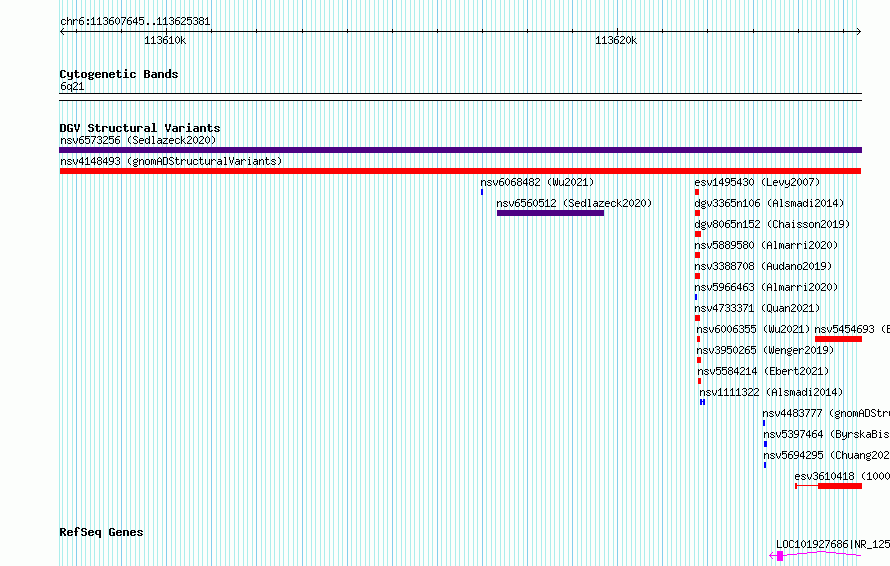Click the 113620k ruler label
The width and height of the screenshot is (890, 566).
click(x=616, y=40)
